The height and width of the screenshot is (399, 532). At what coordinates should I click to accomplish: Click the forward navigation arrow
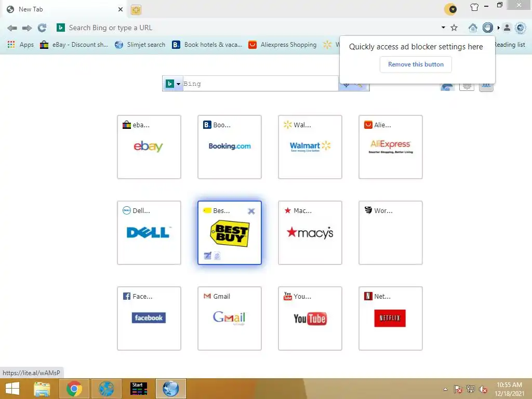27,28
